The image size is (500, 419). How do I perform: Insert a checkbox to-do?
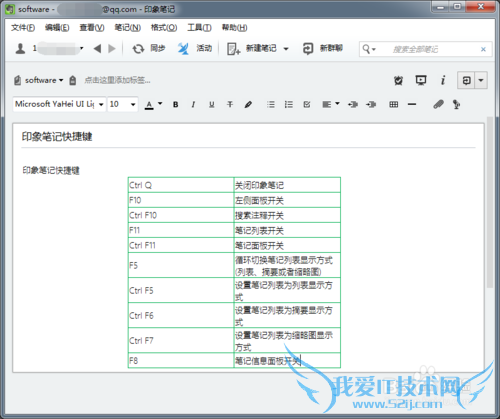tap(307, 105)
